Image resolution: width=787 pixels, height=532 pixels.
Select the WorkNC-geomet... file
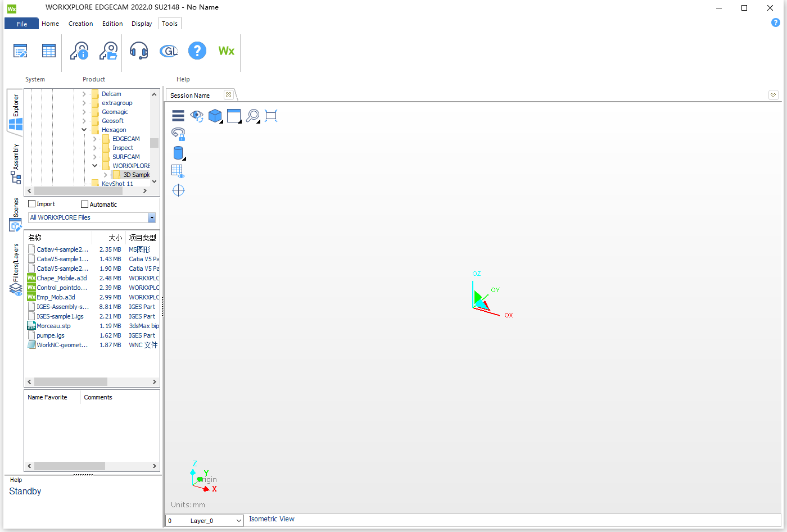62,345
